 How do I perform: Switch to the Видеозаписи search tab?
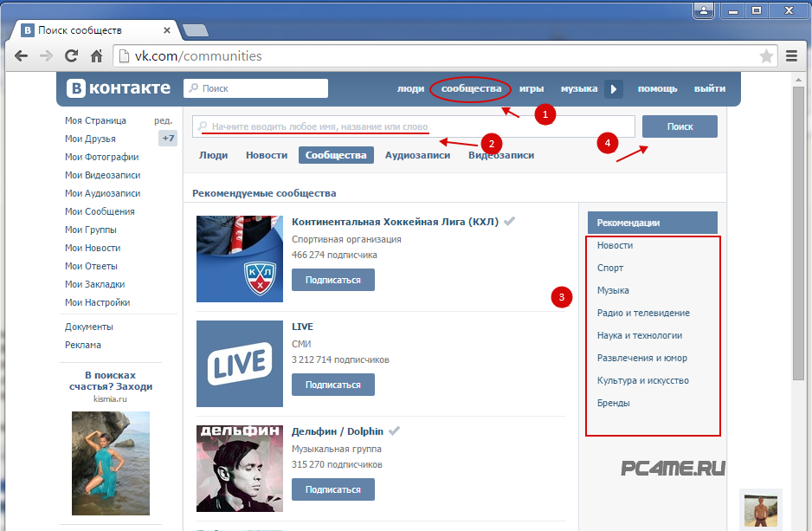(501, 155)
